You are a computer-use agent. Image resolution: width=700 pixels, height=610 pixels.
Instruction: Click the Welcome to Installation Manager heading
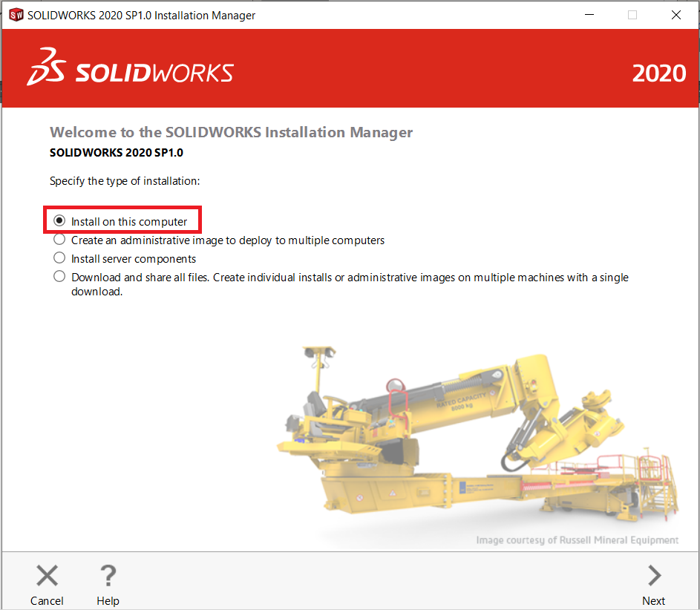(232, 133)
